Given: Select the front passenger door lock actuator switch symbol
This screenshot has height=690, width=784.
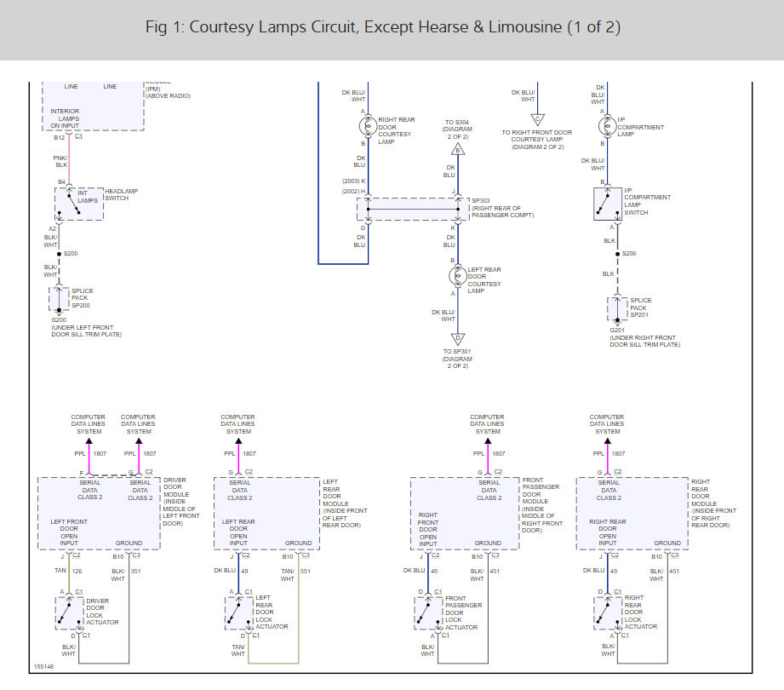Looking at the screenshot, I should coord(428,613).
